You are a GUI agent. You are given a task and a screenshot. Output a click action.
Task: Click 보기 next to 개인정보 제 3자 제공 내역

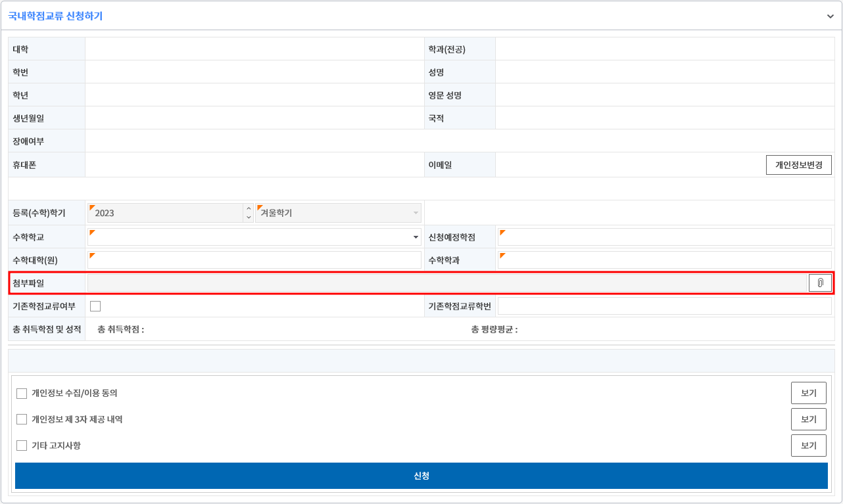[x=808, y=419]
